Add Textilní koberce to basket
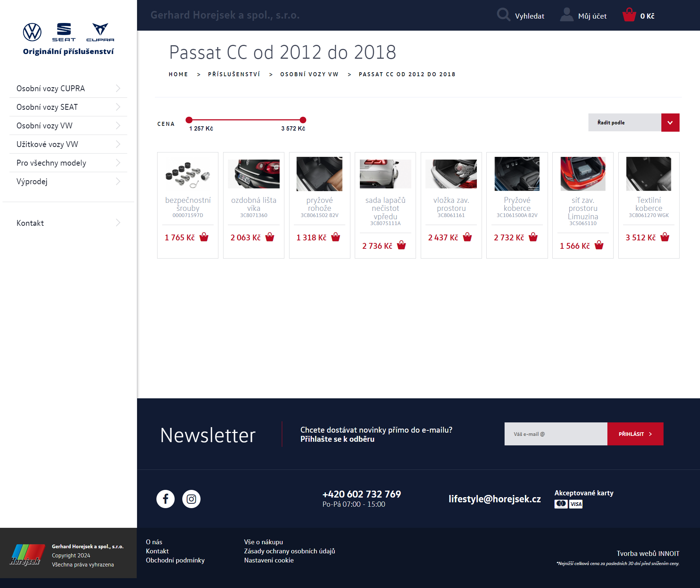The width and height of the screenshot is (700, 588). [665, 237]
